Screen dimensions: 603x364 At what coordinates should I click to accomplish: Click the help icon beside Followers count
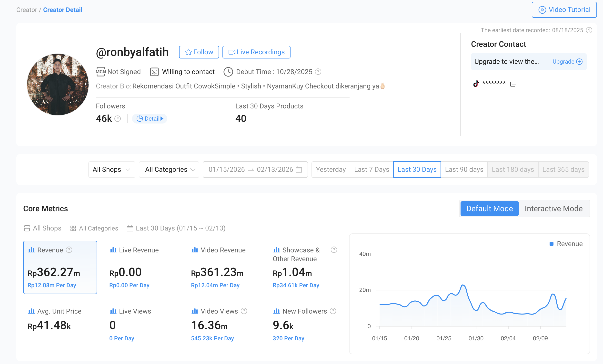118,119
